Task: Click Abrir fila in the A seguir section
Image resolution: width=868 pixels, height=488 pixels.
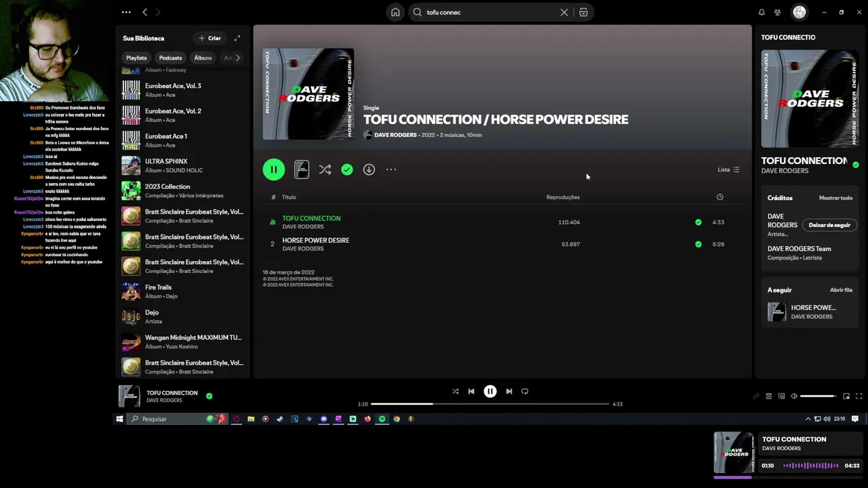Action: [x=841, y=290]
